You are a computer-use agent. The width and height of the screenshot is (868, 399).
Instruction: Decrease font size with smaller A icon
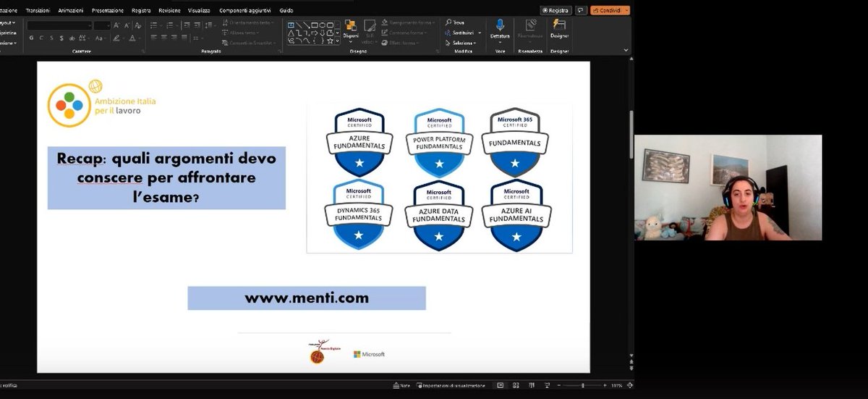[x=127, y=25]
